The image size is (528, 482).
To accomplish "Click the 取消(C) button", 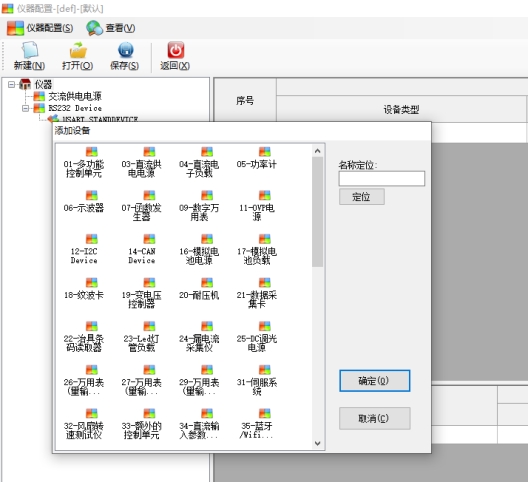I will pyautogui.click(x=374, y=418).
